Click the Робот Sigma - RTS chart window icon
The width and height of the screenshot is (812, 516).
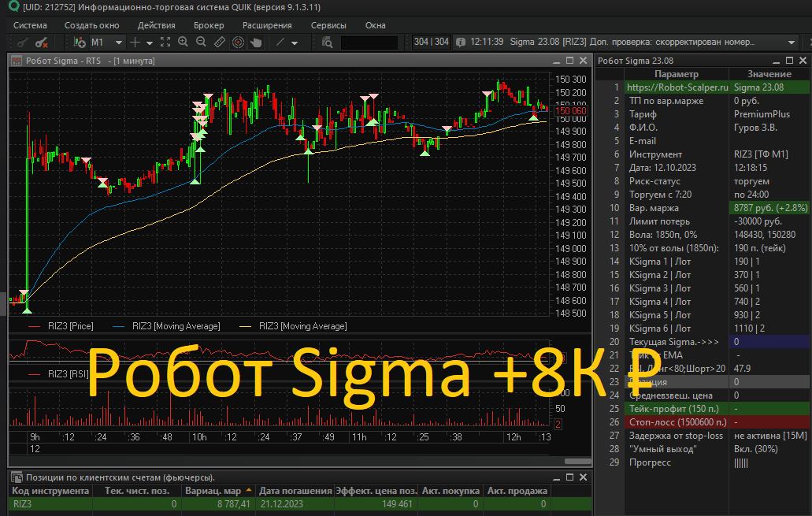point(17,61)
